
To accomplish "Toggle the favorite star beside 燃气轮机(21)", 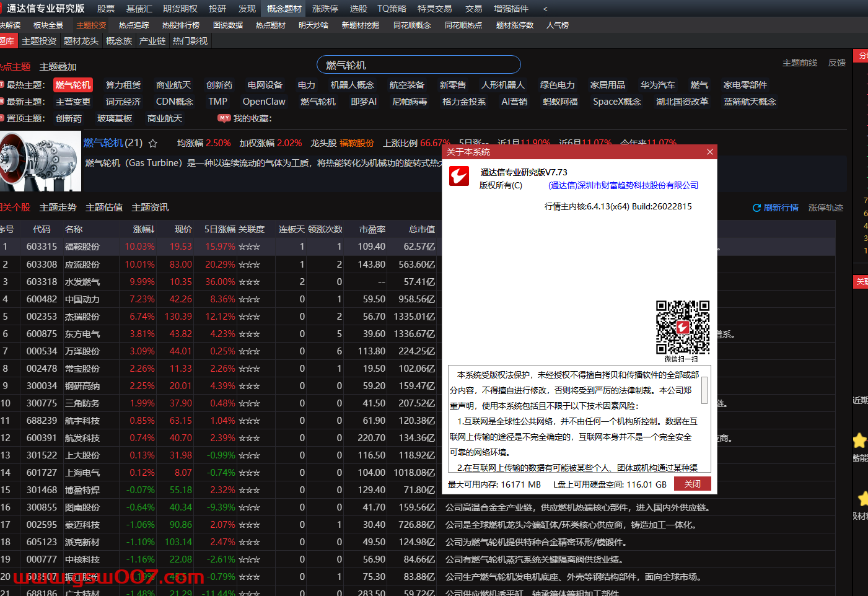I will pyautogui.click(x=152, y=142).
